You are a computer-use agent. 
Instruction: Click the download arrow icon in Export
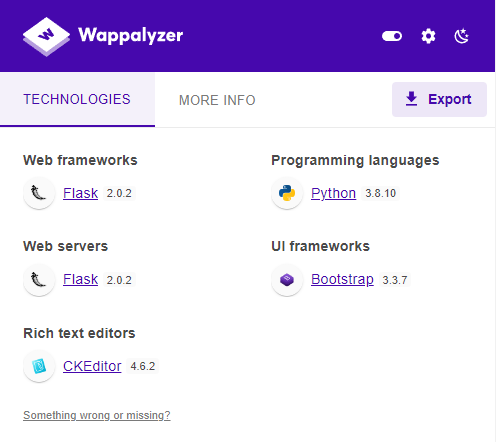tap(411, 99)
